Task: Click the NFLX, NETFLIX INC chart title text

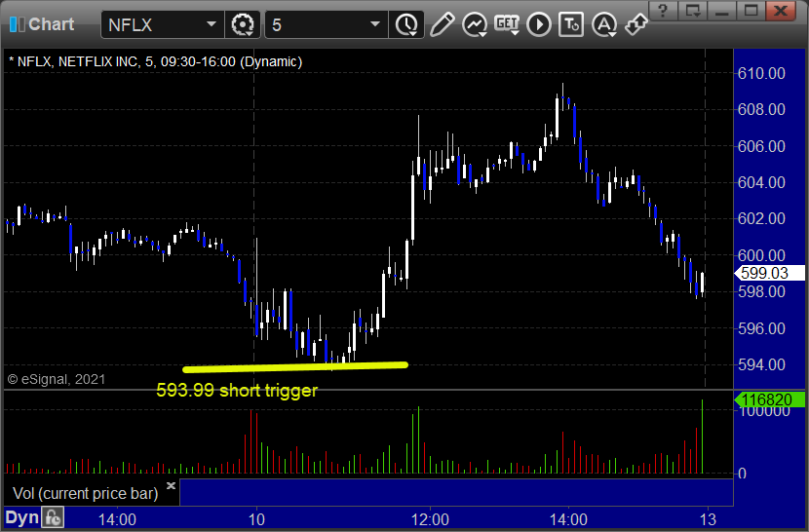Action: point(155,62)
